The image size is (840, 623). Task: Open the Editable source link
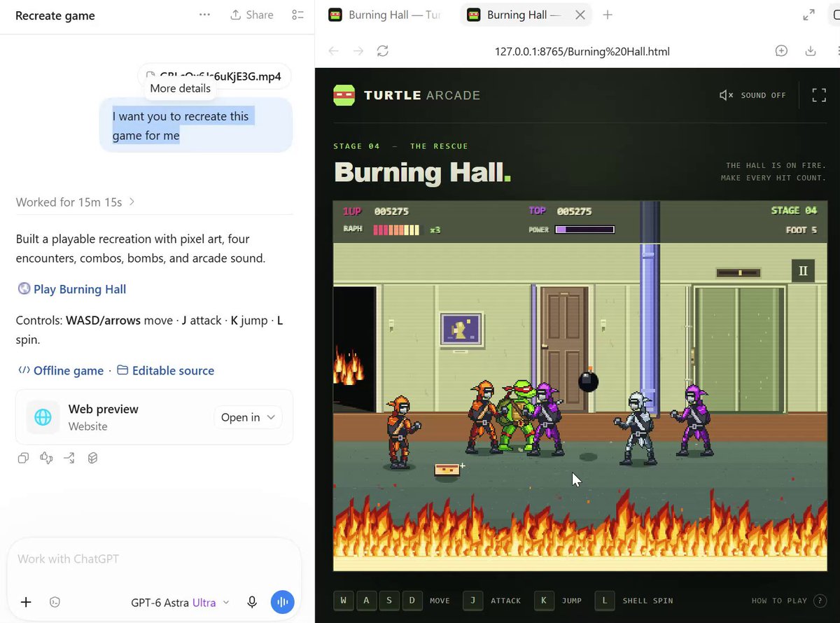(x=166, y=371)
